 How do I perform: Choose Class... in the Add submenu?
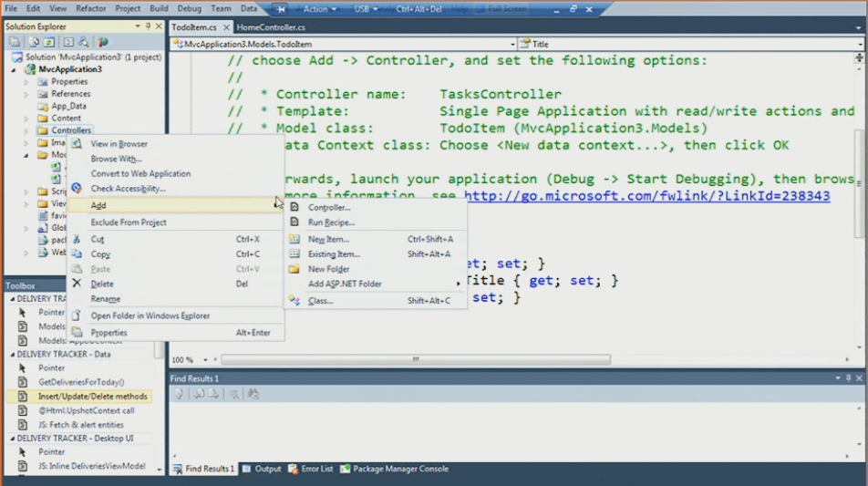[320, 301]
